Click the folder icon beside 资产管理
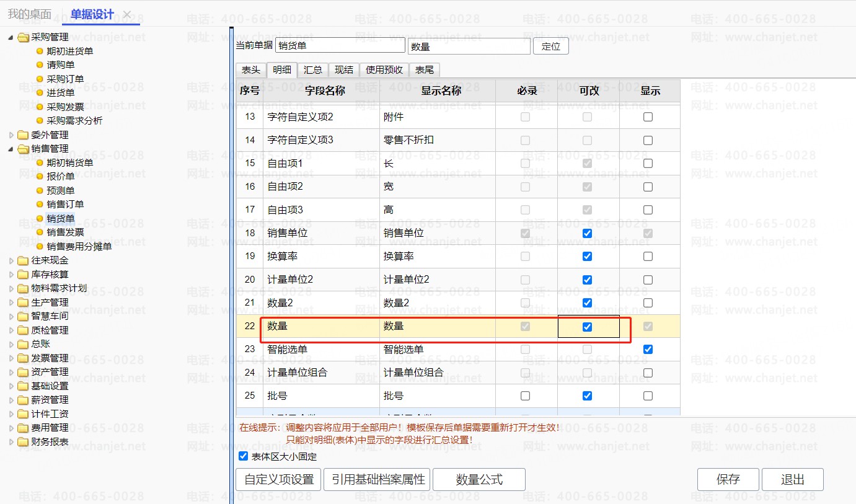The width and height of the screenshot is (856, 504). [x=24, y=372]
